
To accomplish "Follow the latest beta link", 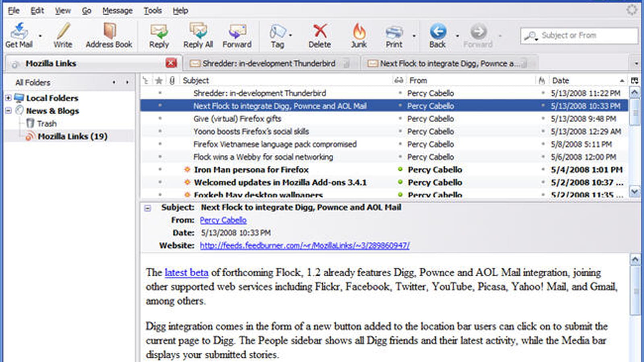I will [186, 272].
